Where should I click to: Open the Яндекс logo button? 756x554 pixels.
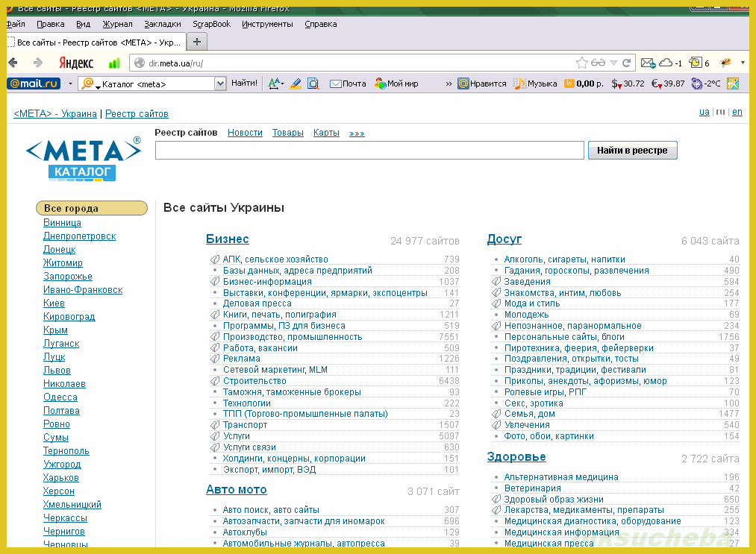click(76, 63)
